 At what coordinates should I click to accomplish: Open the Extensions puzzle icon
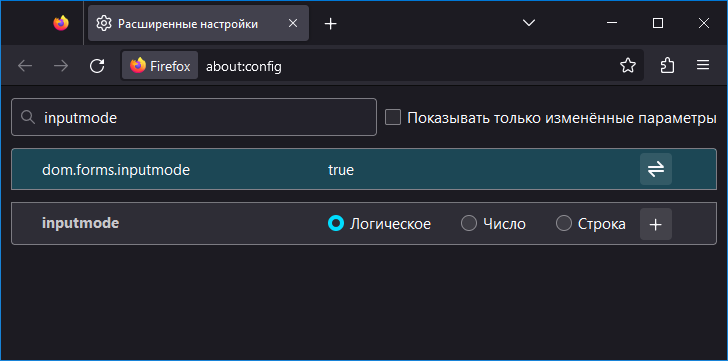(667, 66)
